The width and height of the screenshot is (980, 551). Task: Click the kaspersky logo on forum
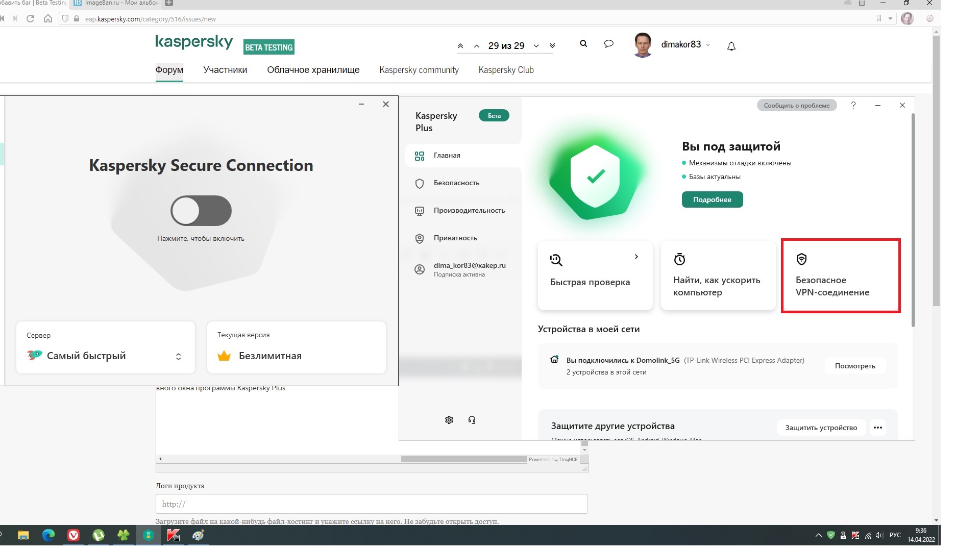pos(194,42)
